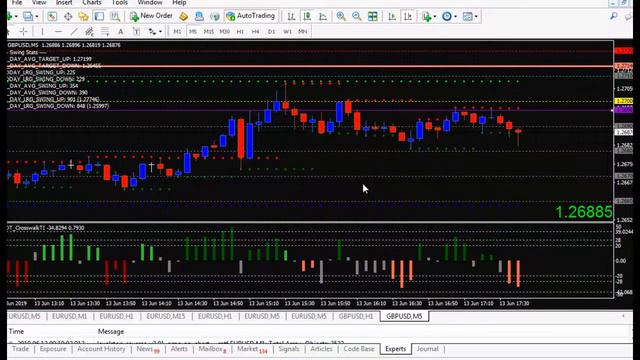Click the green 1.26885 price label
Image resolution: width=640 pixels, height=360 pixels.
click(584, 212)
